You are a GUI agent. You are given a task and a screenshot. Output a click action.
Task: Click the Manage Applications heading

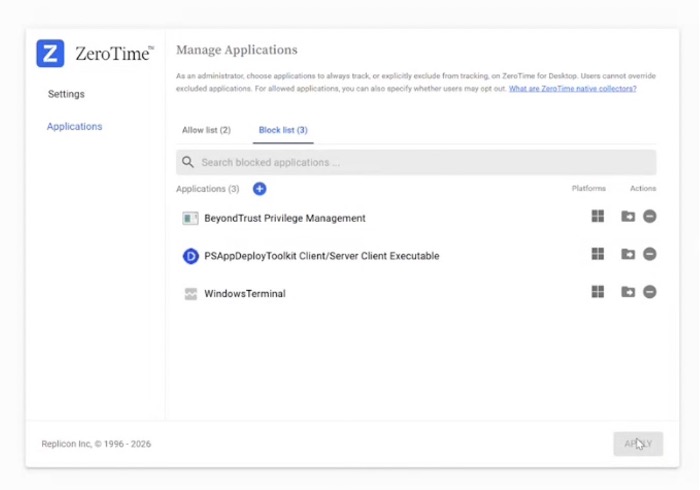pos(237,50)
